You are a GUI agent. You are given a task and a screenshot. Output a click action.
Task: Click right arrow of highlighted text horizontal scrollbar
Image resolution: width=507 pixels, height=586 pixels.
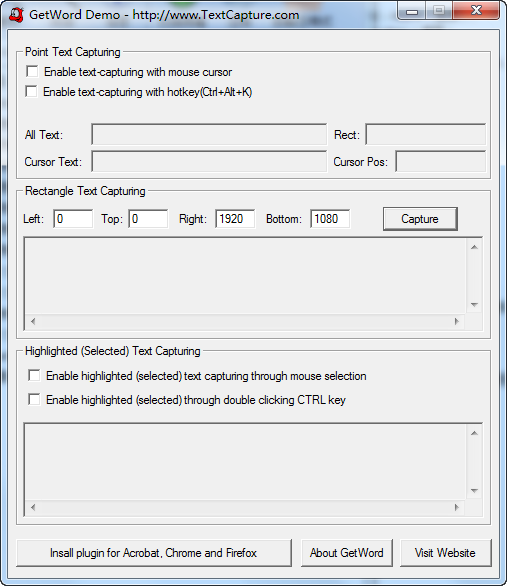point(457,507)
